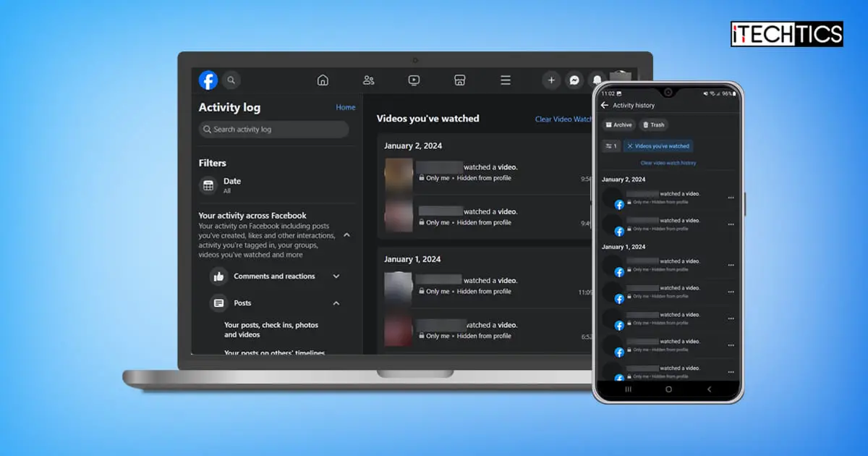Open the Marketplace icon in top navigation

click(459, 80)
